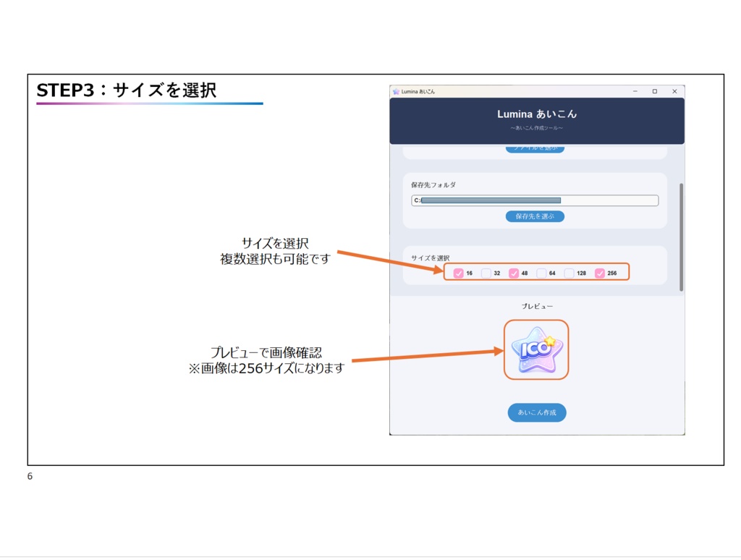Uncheck the 256 size checkbox
Image resolution: width=741 pixels, height=560 pixels.
[x=601, y=273]
